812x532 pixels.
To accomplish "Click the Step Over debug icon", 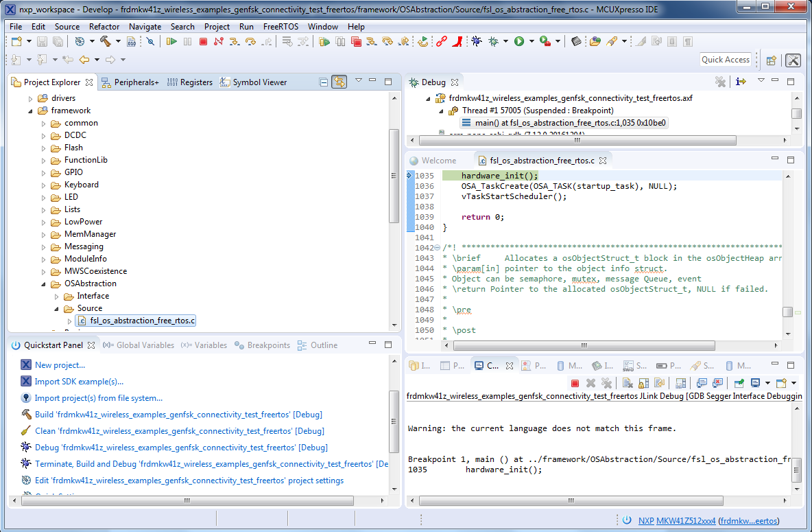I will (x=250, y=42).
